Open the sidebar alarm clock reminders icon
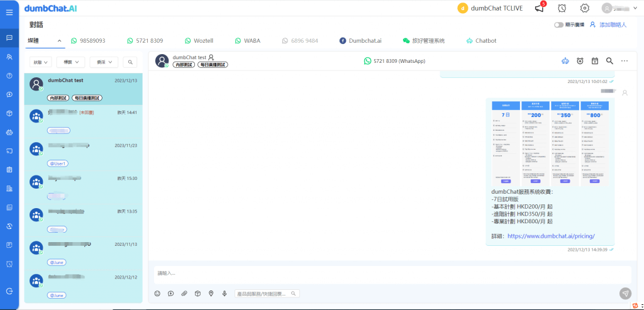 pyautogui.click(x=9, y=263)
